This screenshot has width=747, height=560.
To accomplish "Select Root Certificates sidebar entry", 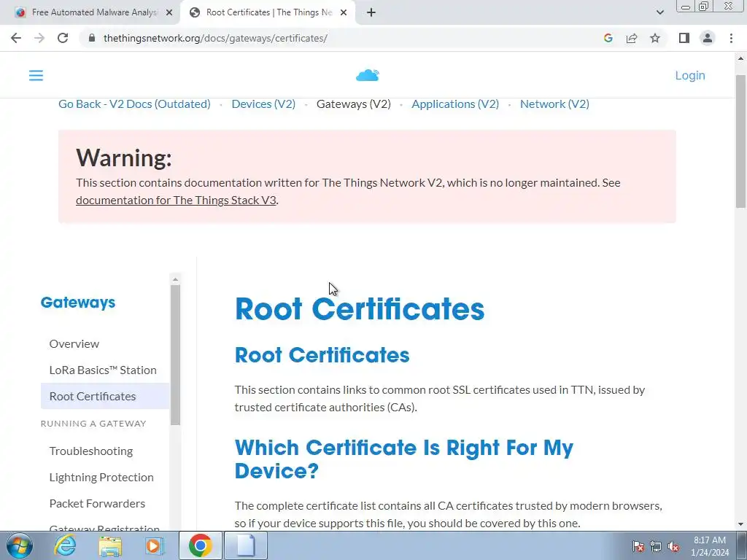I will 105,396.
